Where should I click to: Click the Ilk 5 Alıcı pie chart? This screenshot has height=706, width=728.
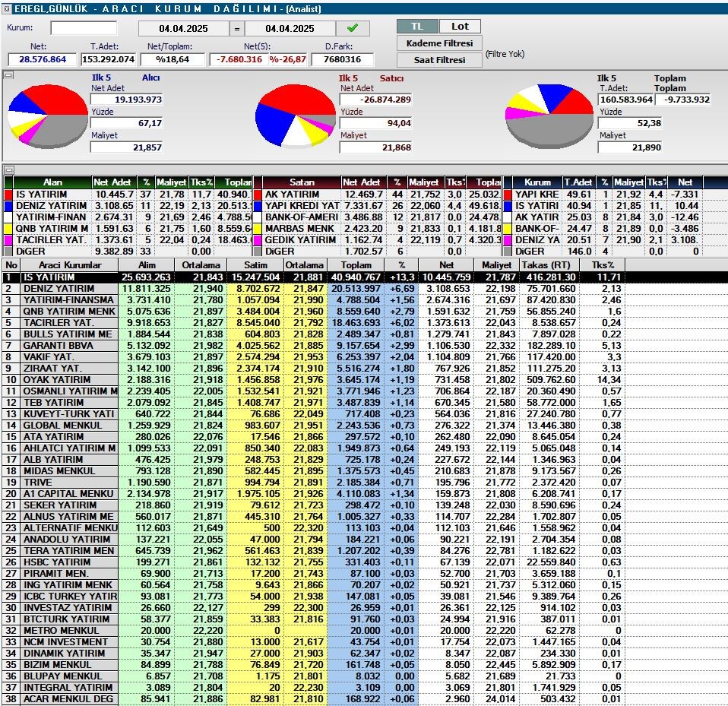point(48,116)
